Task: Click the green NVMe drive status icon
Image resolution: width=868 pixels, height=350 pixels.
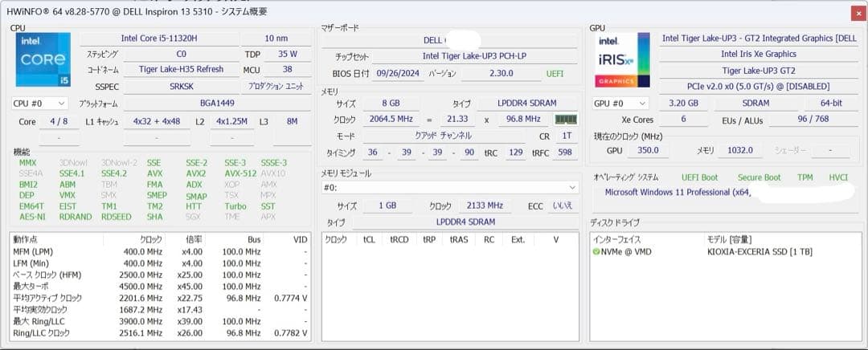Action: pos(596,252)
